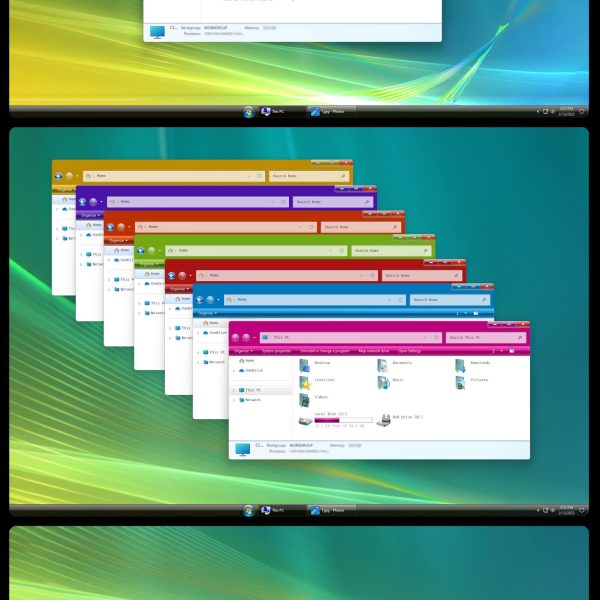Refresh the red Home window
This screenshot has width=600, height=600.
tap(372, 276)
